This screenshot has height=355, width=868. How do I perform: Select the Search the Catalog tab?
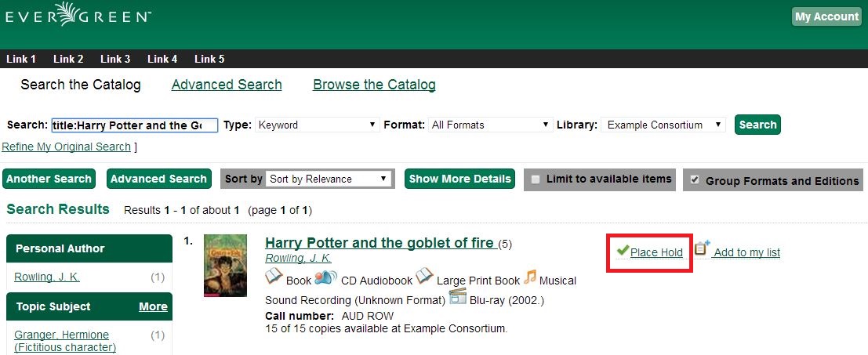pos(81,85)
